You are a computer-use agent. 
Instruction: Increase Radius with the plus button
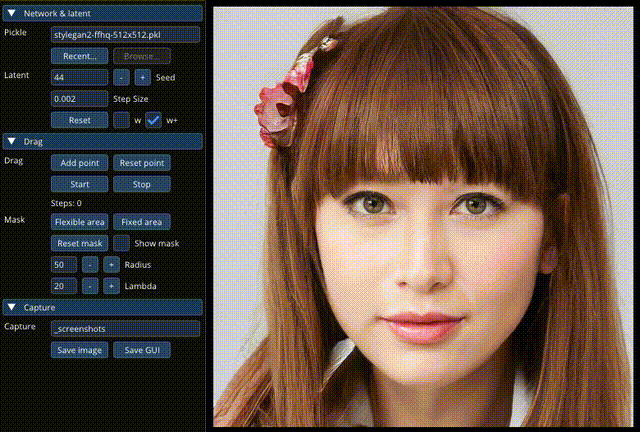111,265
